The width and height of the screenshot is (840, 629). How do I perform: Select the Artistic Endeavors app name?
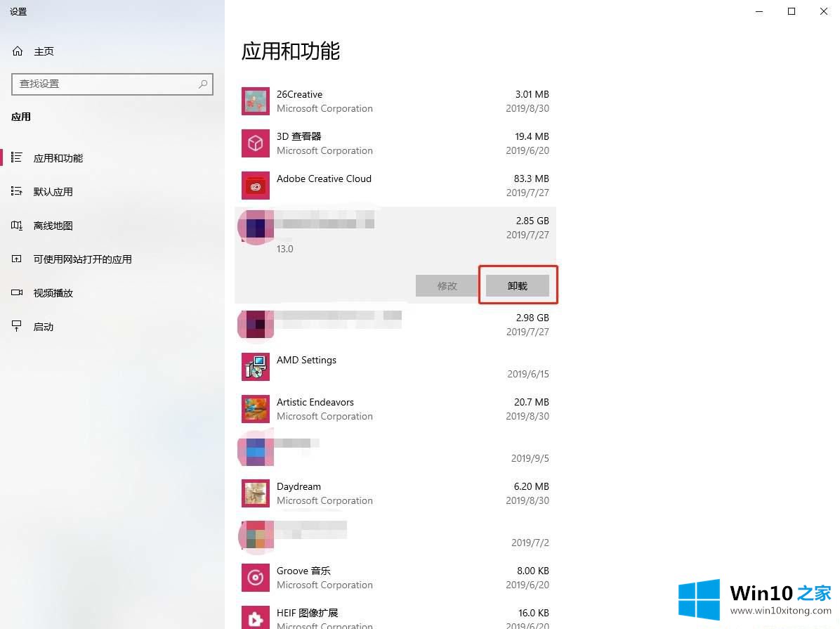coord(315,402)
